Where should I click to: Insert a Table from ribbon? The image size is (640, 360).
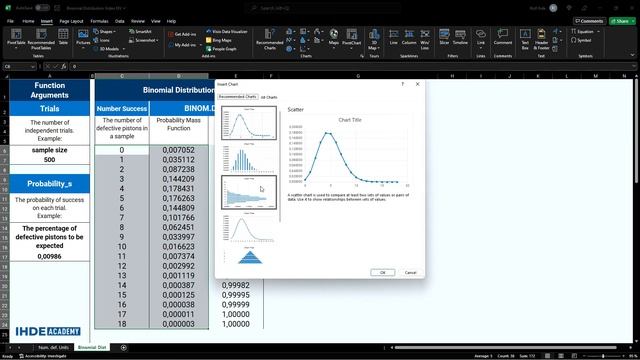pos(63,37)
